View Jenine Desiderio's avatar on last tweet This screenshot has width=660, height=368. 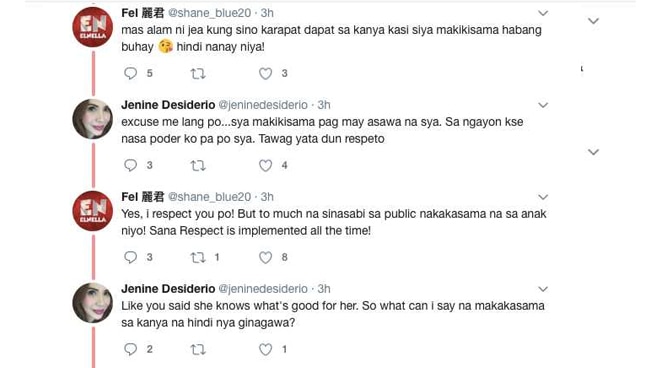pos(93,303)
